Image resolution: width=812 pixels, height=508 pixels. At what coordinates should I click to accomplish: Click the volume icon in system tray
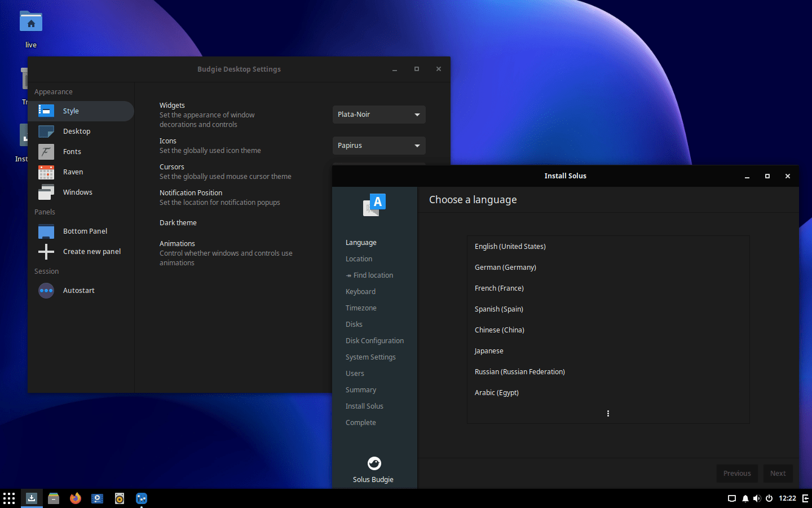point(757,498)
